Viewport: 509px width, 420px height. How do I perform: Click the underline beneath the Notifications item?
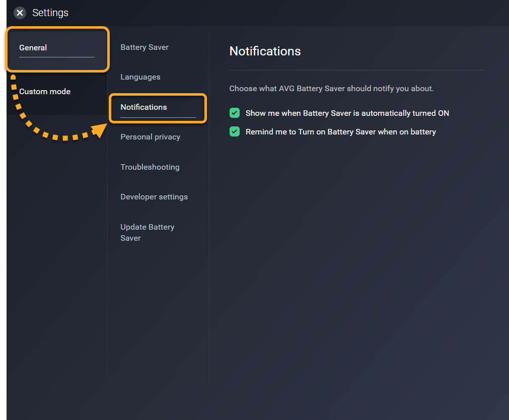pyautogui.click(x=158, y=117)
